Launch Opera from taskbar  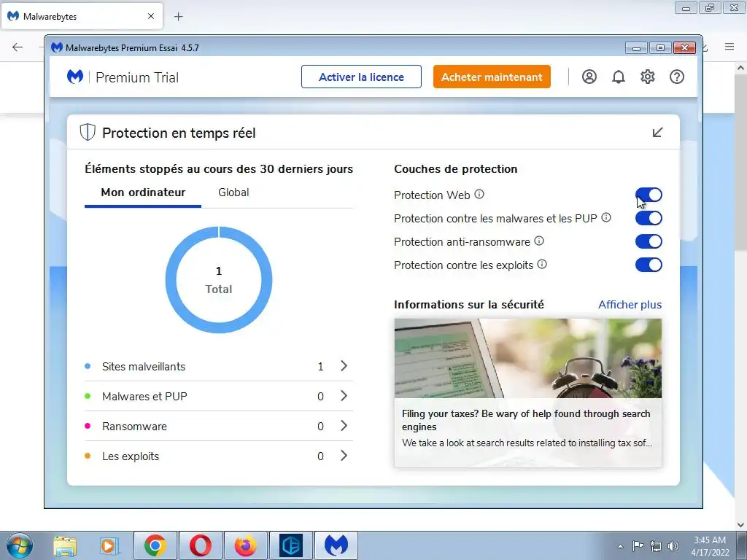(200, 545)
